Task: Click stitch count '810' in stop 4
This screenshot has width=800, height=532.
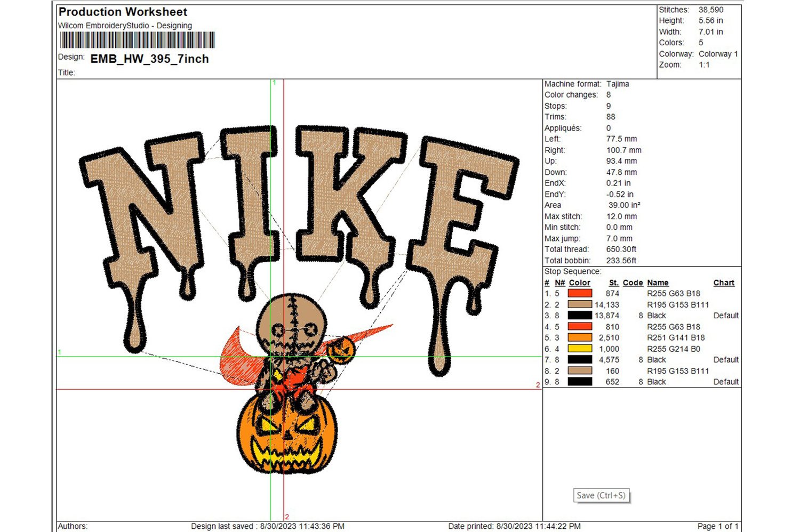Action: click(x=612, y=326)
